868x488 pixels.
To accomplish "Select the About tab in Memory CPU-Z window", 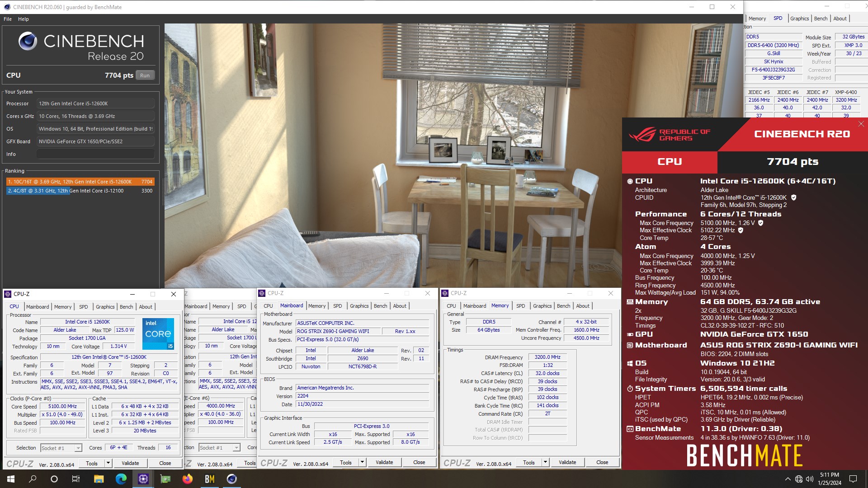I will (x=583, y=306).
